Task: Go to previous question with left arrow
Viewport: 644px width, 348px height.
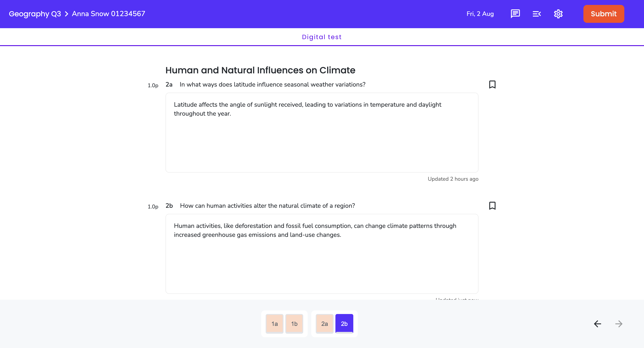Action: tap(597, 324)
